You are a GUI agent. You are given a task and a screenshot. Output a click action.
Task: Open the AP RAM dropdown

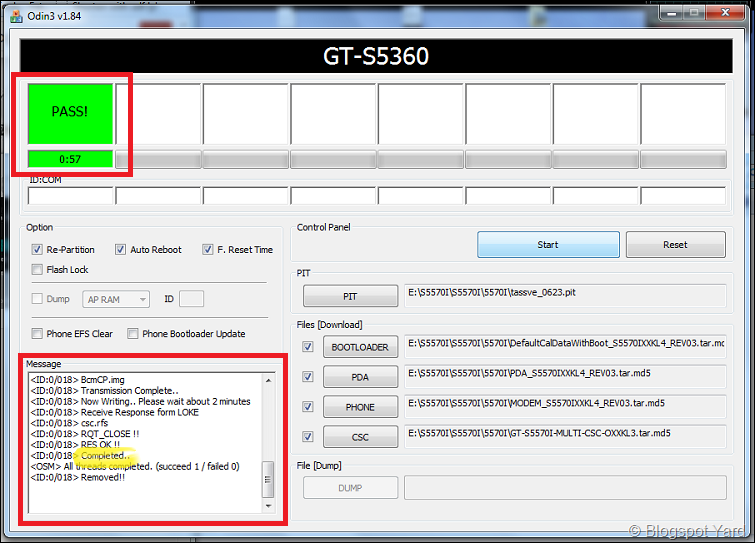pos(116,299)
